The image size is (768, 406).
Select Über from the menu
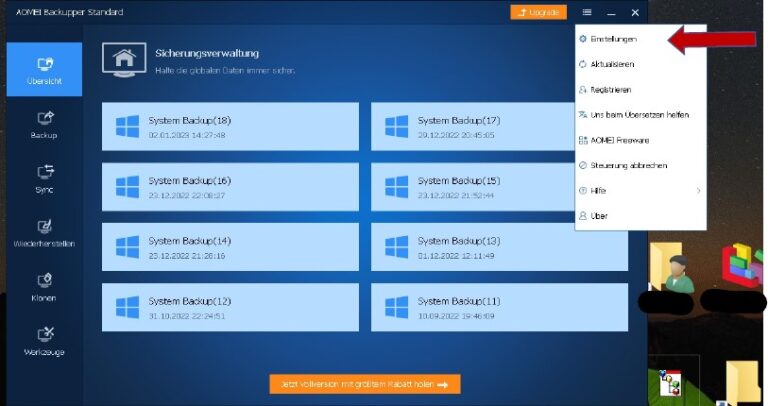641,216
